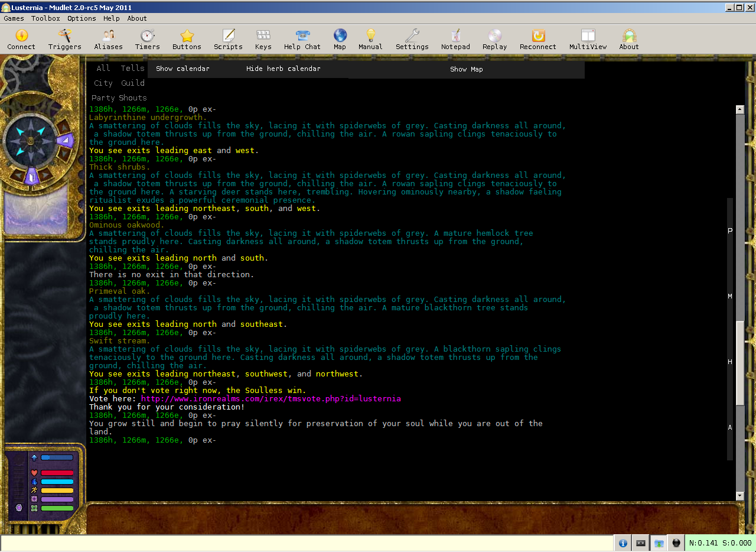Click the scrollbar up arrow of main console

pyautogui.click(x=740, y=109)
